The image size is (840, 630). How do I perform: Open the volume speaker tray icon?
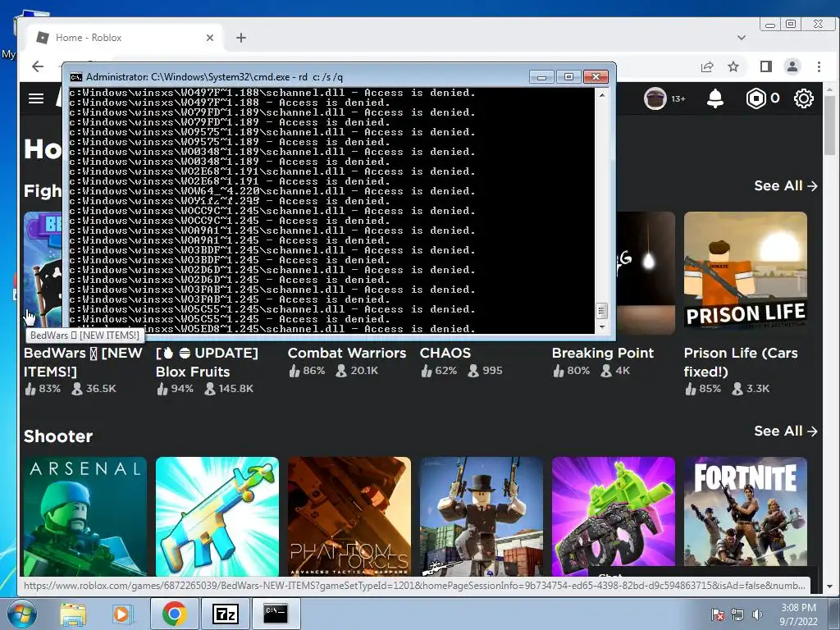tap(757, 614)
